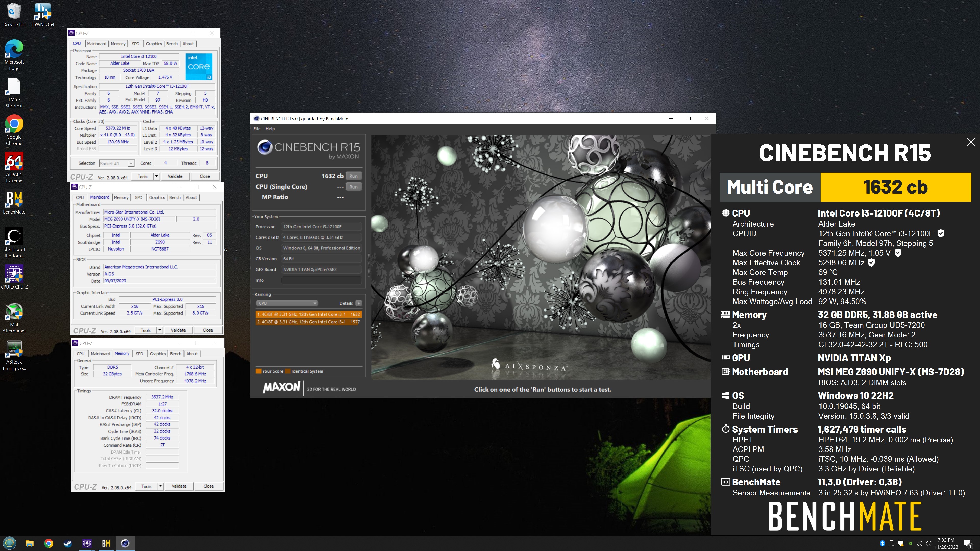This screenshot has height=551, width=980.
Task: Switch to BenchMate taskbar icon
Action: [106, 543]
